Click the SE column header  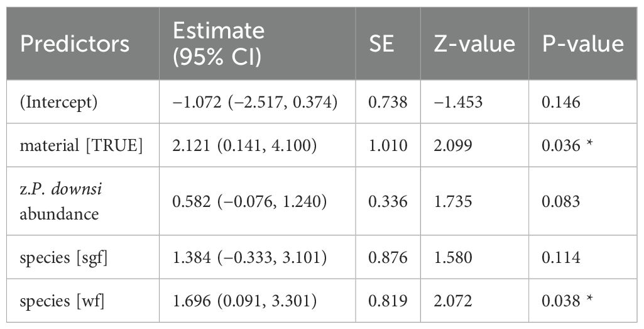click(381, 43)
